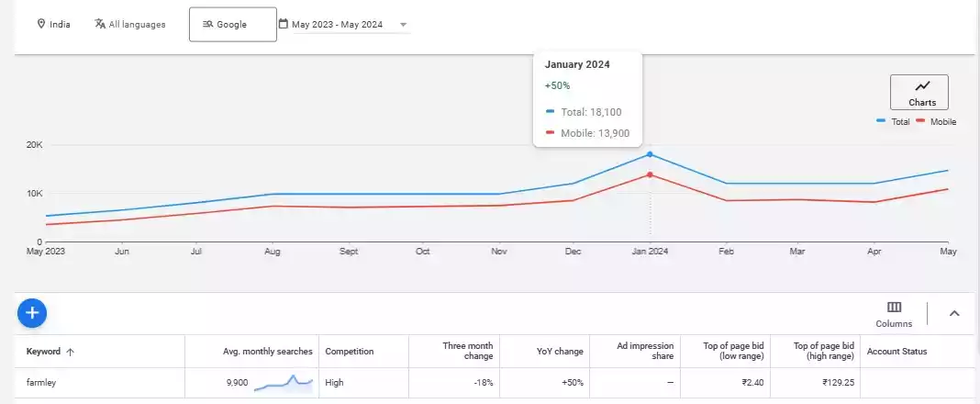980x404 pixels.
Task: Click the January 2024 Mobile line data point
Action: click(650, 174)
